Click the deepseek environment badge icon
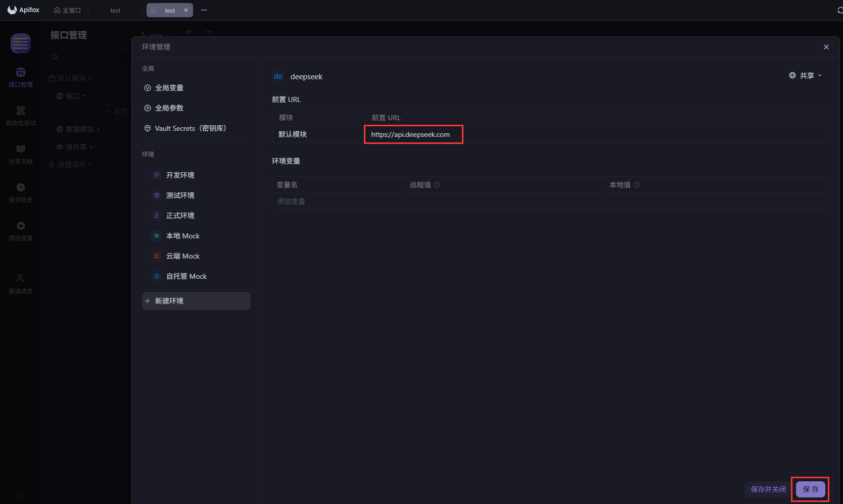843x504 pixels. click(278, 76)
